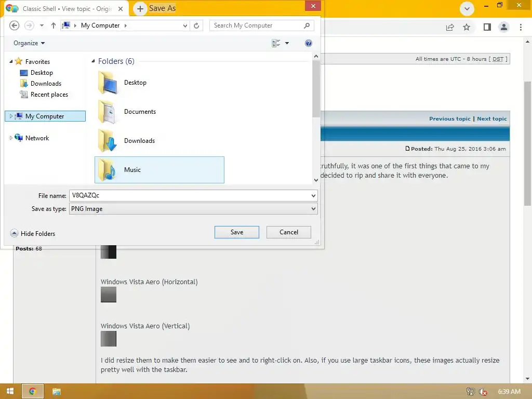
Task: Click the search magnifier icon
Action: [307, 25]
